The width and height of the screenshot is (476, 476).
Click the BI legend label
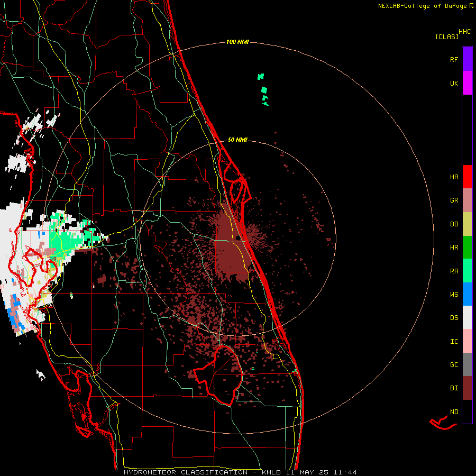pos(454,388)
